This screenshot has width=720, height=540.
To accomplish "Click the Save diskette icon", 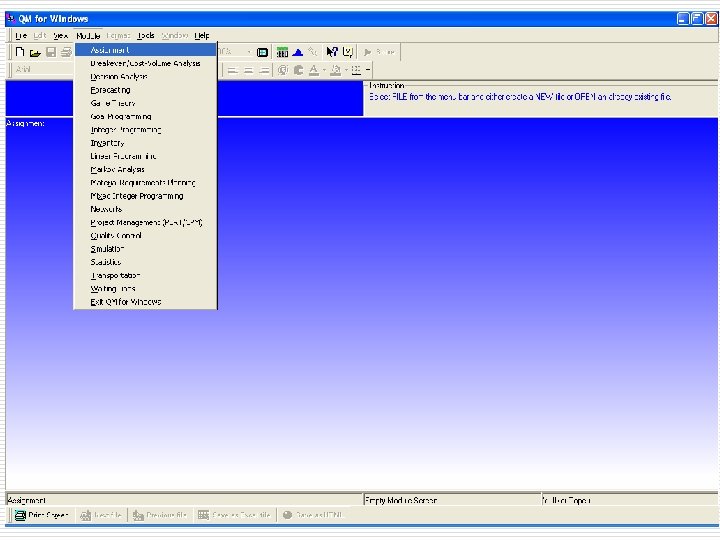I will 51,52.
